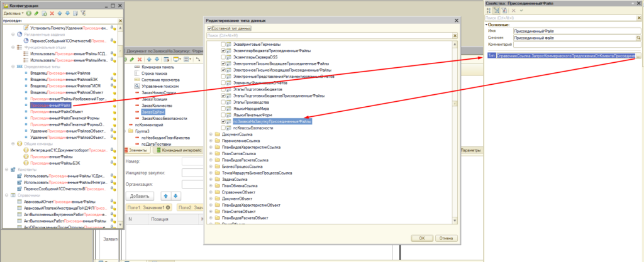Viewport: 644px width, 262px height.
Task: Collapse the Общие команды node
Action: pos(14,144)
